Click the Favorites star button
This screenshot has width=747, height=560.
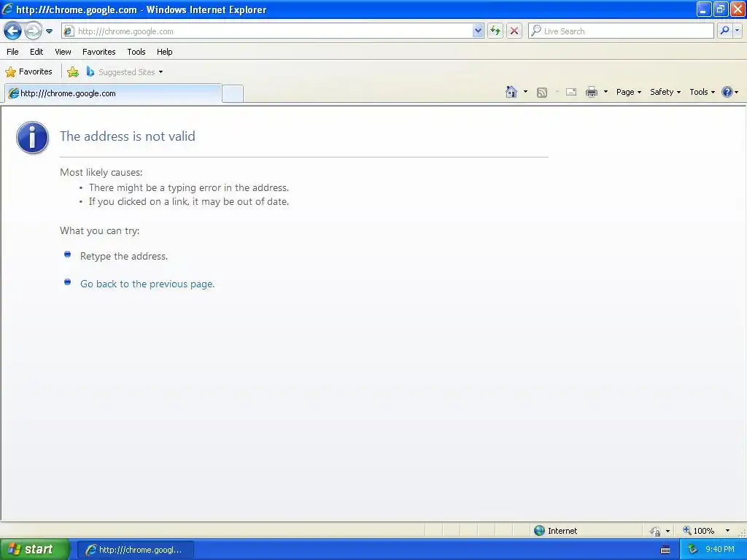(x=28, y=72)
